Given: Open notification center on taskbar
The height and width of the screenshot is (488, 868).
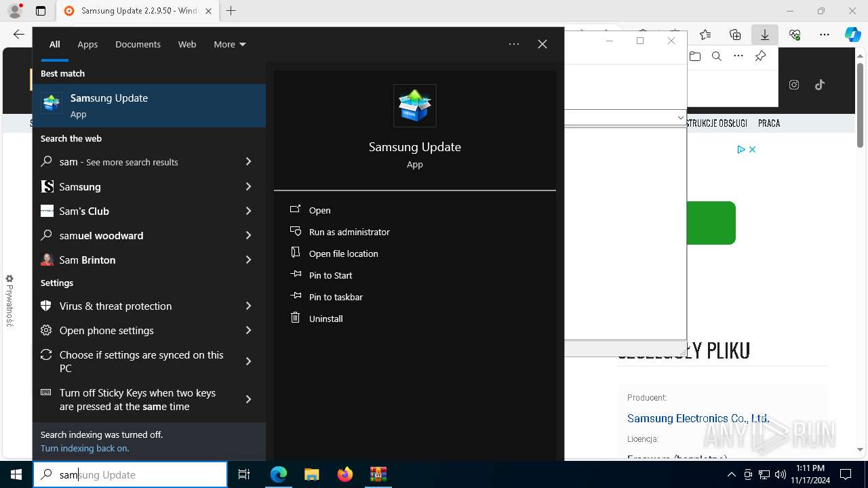Looking at the screenshot, I should (x=846, y=474).
